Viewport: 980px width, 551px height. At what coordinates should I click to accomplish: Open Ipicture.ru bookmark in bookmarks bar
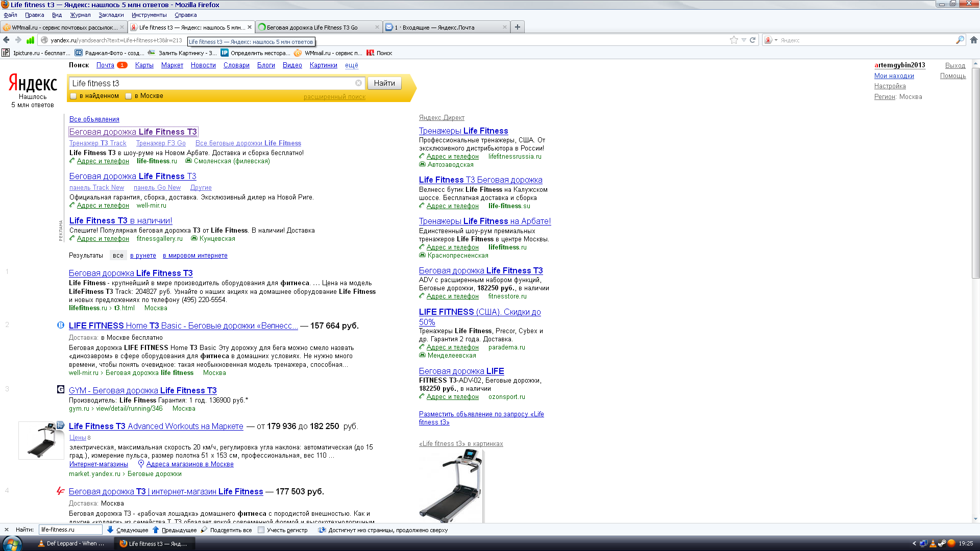(36, 53)
